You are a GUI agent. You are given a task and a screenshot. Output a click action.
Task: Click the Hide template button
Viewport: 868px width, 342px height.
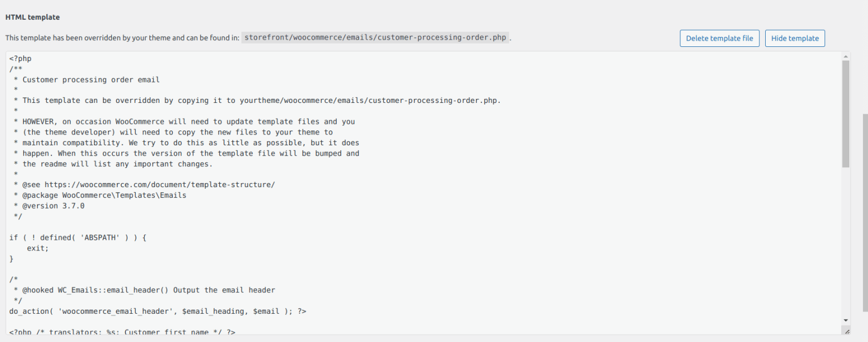point(795,38)
